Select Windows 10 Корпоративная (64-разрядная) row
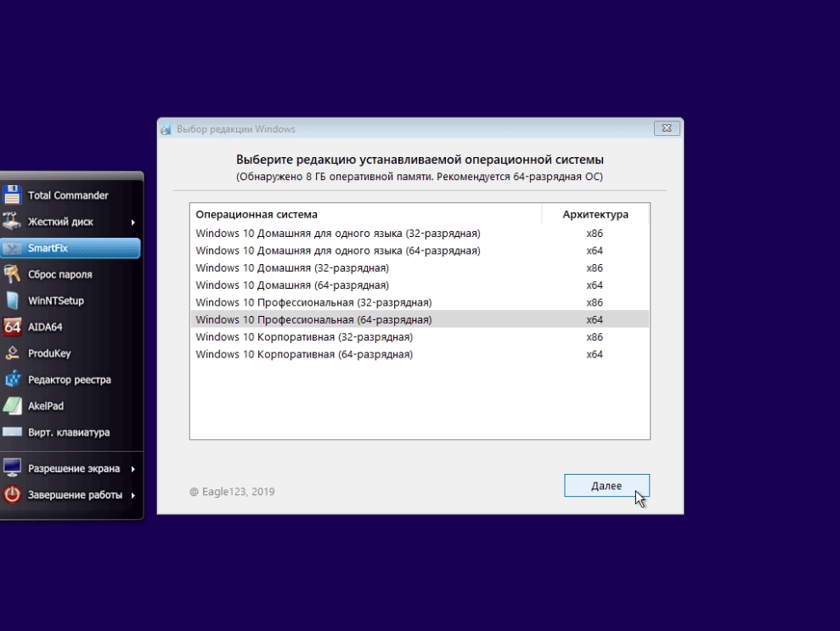840x631 pixels. (420, 354)
